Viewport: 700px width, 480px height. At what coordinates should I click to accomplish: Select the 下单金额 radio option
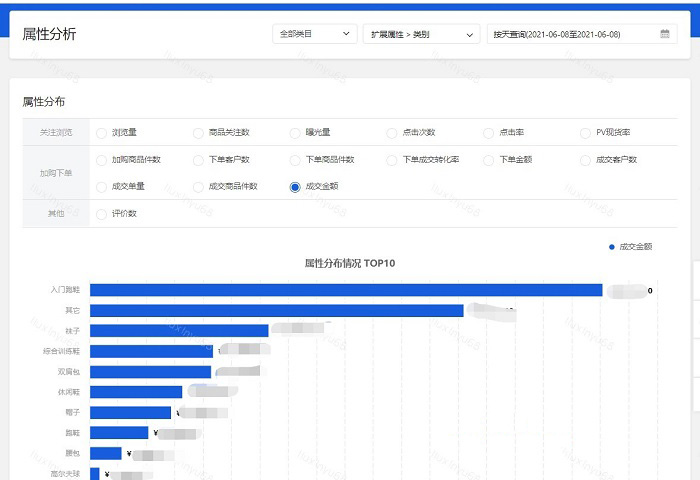coord(489,160)
